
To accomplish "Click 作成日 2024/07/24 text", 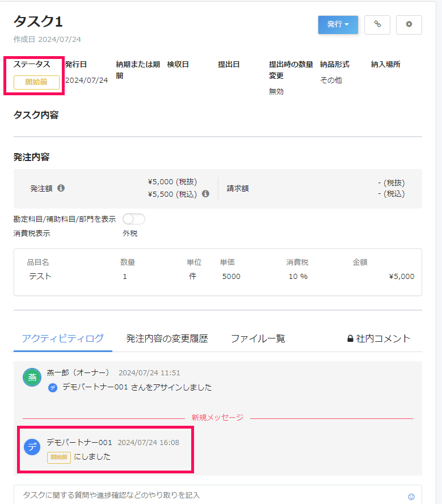I will tap(47, 40).
